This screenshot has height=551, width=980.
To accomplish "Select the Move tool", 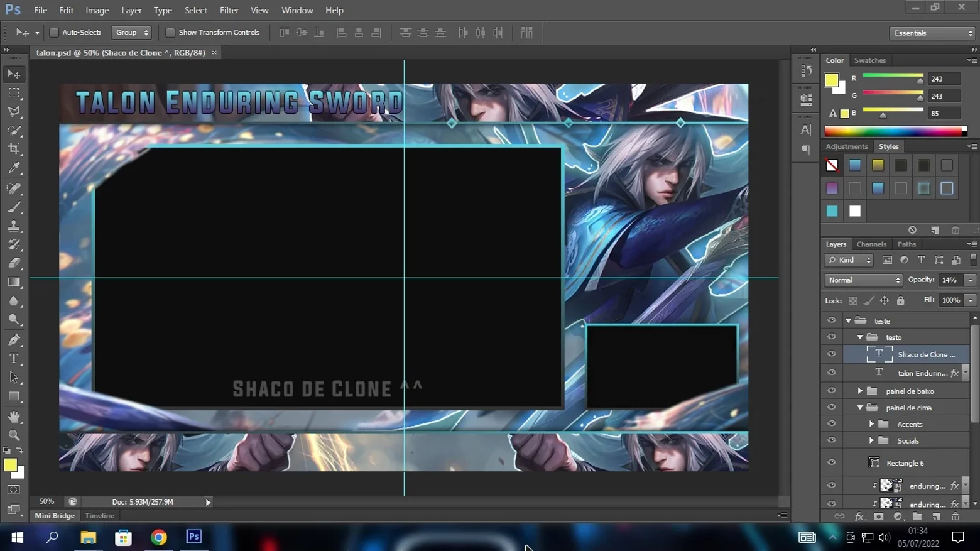I will click(x=14, y=74).
